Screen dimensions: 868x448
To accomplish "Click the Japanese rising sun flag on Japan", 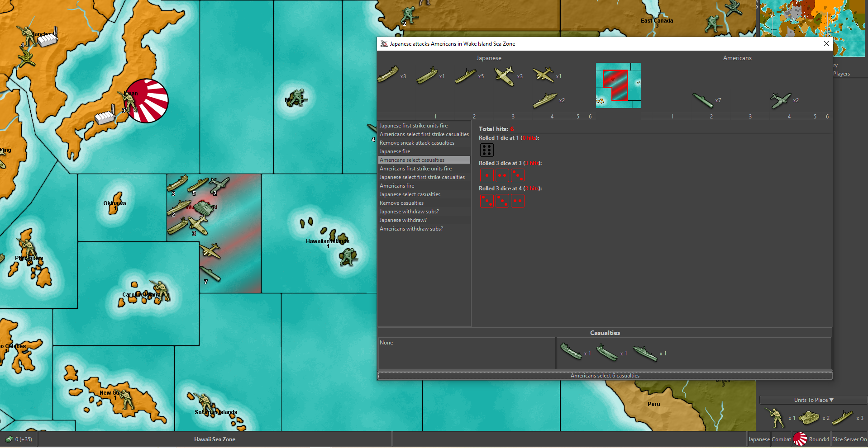I will pyautogui.click(x=146, y=101).
